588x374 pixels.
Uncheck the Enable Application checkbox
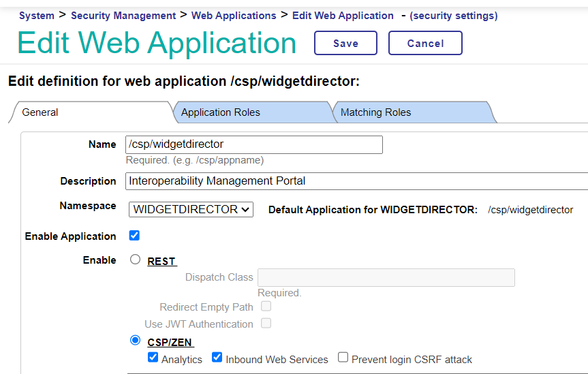point(134,236)
